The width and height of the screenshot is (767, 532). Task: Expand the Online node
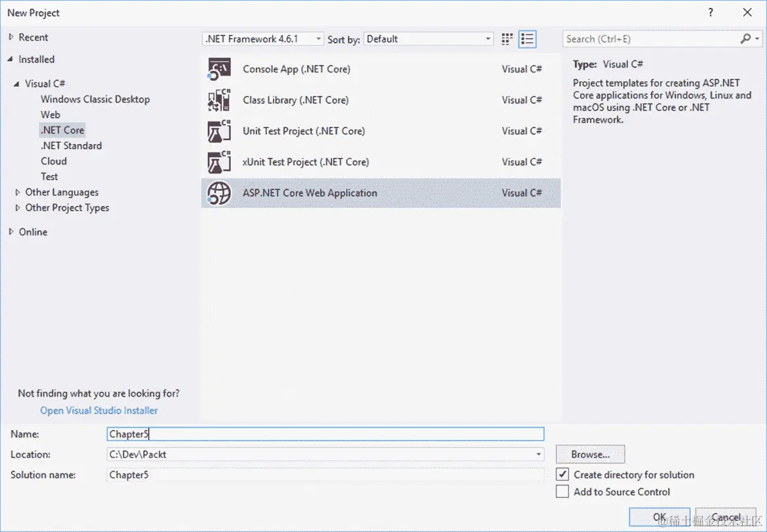[11, 231]
